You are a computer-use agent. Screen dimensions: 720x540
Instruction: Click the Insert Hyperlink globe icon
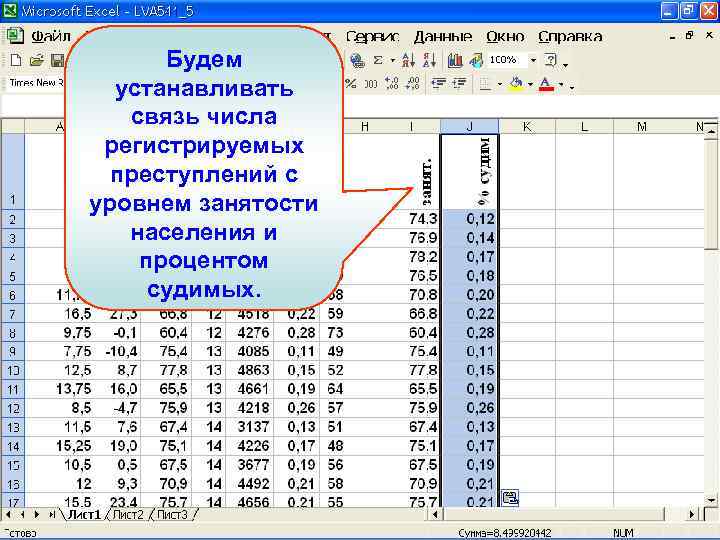(357, 60)
